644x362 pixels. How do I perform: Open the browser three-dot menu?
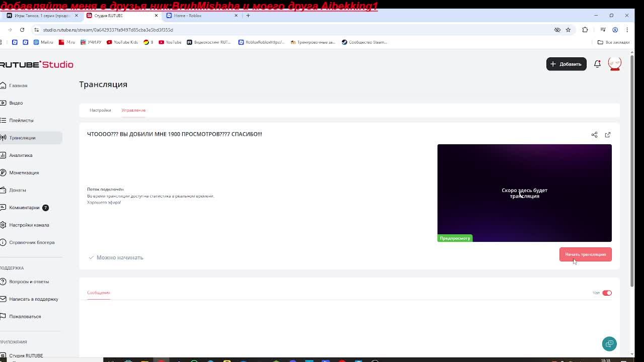[x=627, y=30]
